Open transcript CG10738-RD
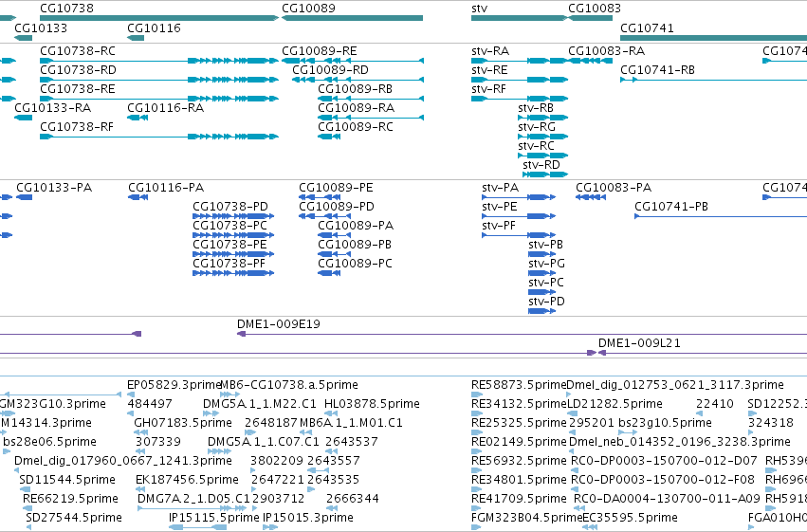 click(x=78, y=70)
